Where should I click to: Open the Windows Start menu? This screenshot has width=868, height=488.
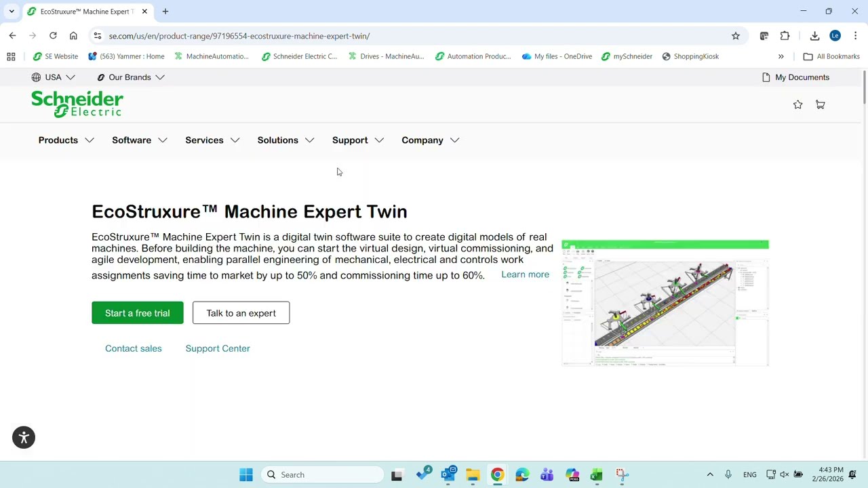click(246, 474)
